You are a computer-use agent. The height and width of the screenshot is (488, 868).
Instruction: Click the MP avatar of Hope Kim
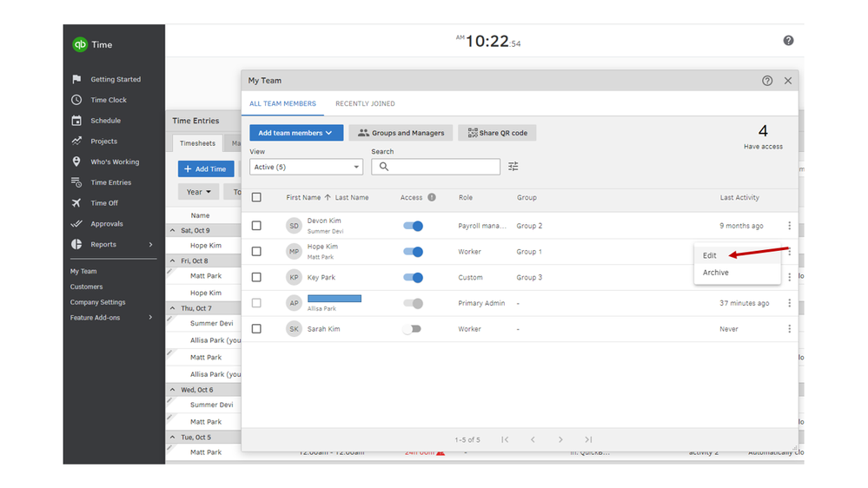tap(294, 252)
